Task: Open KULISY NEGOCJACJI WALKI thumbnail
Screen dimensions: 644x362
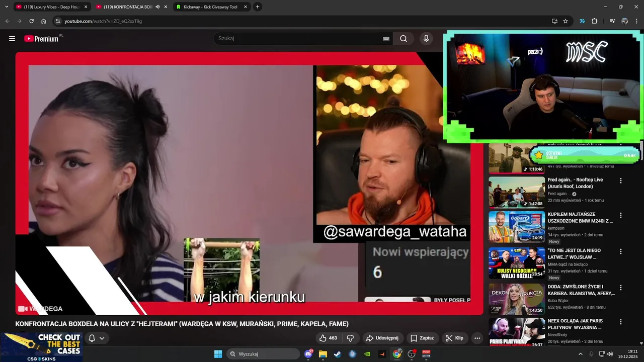Action: (517, 262)
